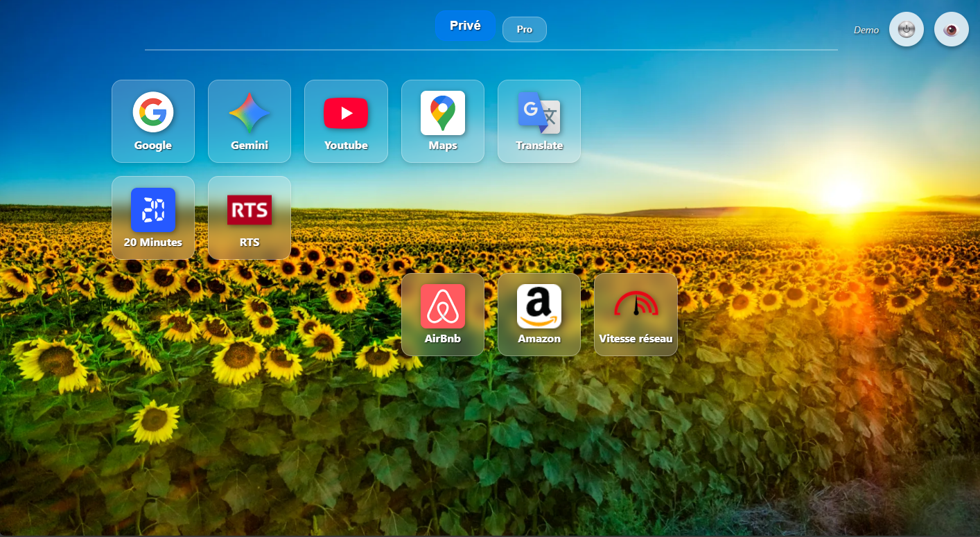Click the "Gemini" caption text
The width and height of the screenshot is (980, 537).
(x=250, y=146)
